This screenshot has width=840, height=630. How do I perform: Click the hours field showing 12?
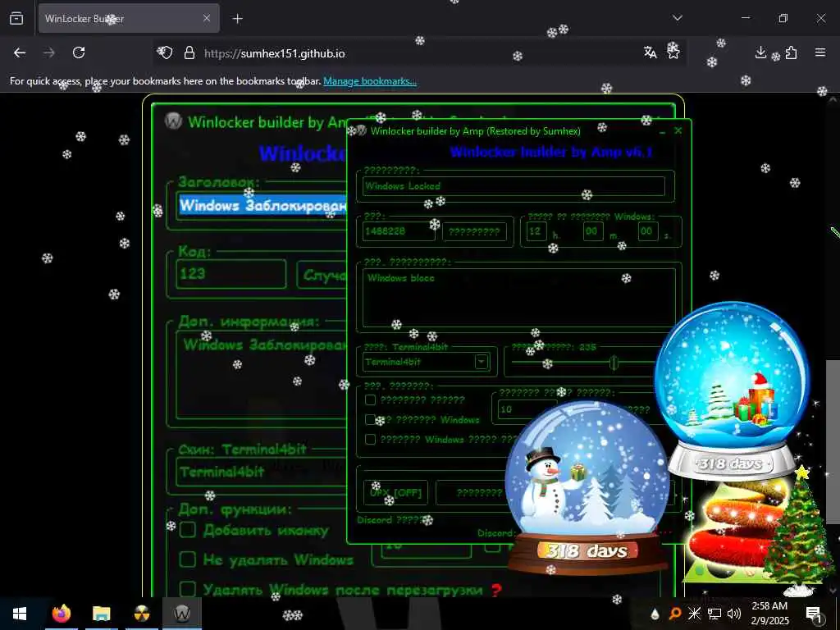pos(536,232)
